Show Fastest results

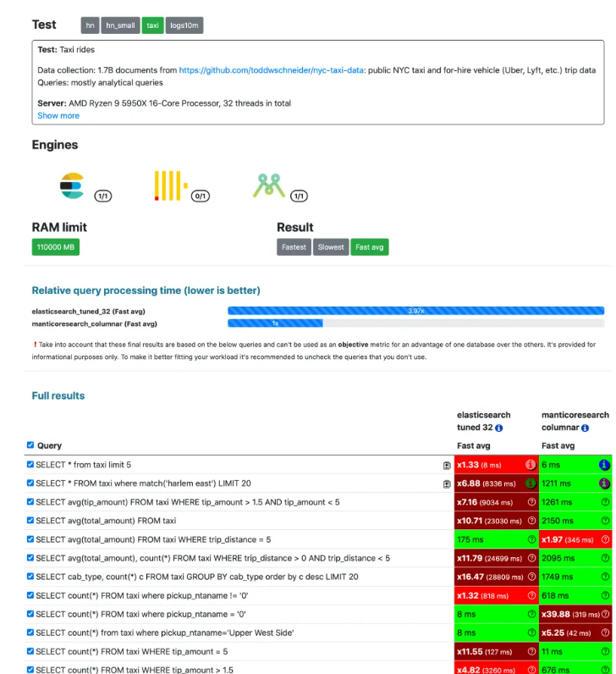pyautogui.click(x=294, y=247)
